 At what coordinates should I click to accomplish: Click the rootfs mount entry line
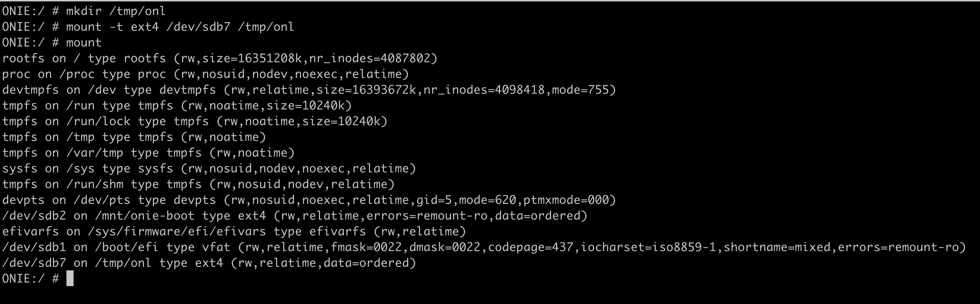220,58
